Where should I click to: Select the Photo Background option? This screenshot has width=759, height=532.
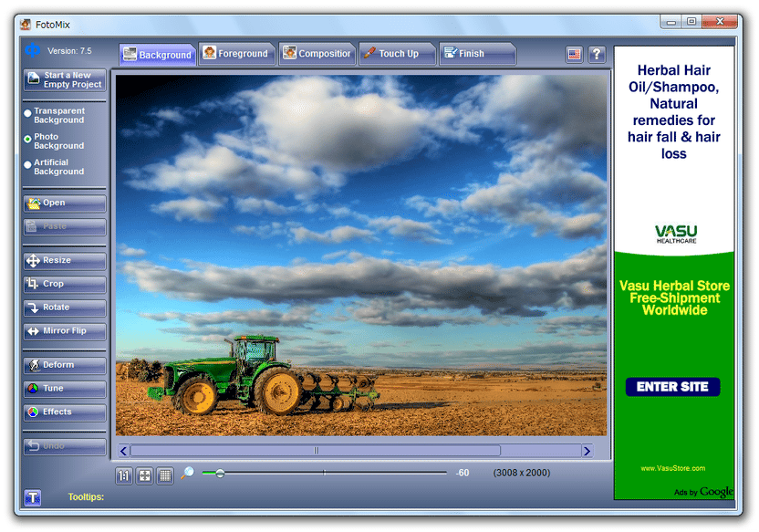(28, 140)
